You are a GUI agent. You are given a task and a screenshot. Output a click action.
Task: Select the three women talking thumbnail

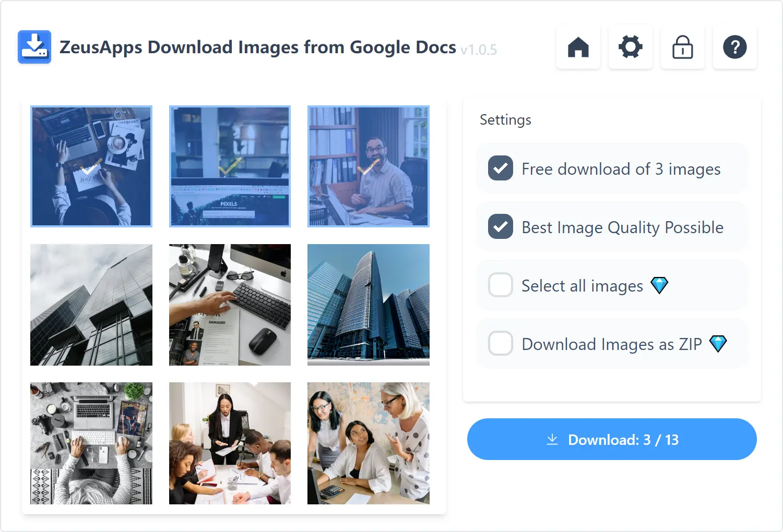pyautogui.click(x=369, y=443)
